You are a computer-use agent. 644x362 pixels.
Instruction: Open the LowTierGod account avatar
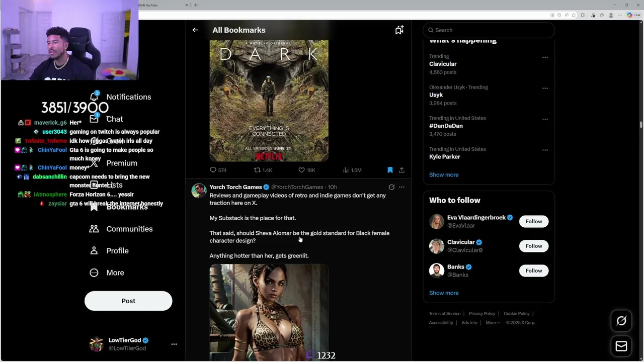click(96, 344)
